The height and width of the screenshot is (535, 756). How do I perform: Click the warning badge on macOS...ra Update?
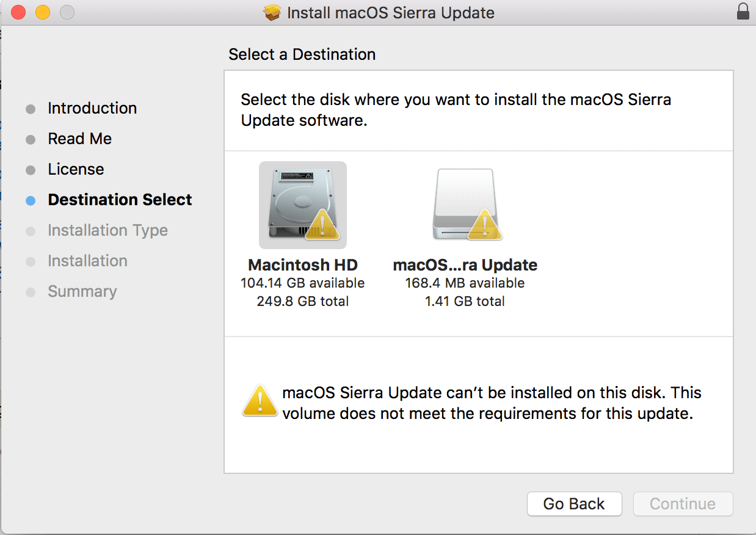[x=485, y=227]
